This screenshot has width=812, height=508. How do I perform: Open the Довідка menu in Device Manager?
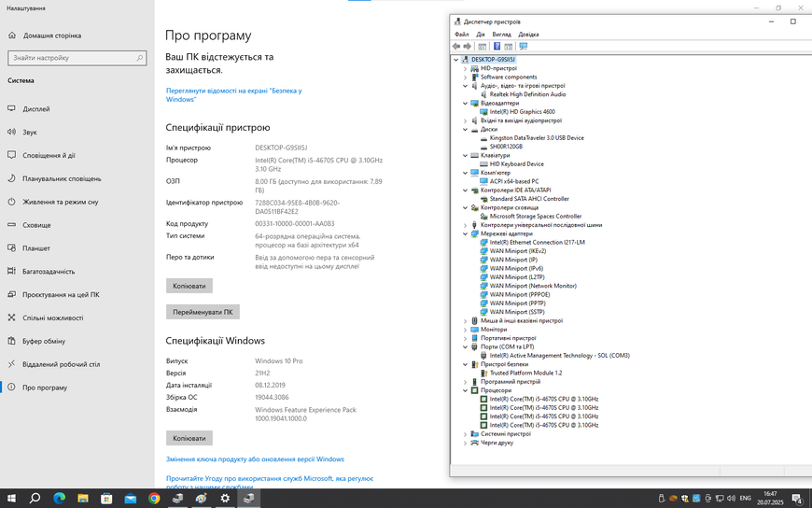[x=528, y=35]
